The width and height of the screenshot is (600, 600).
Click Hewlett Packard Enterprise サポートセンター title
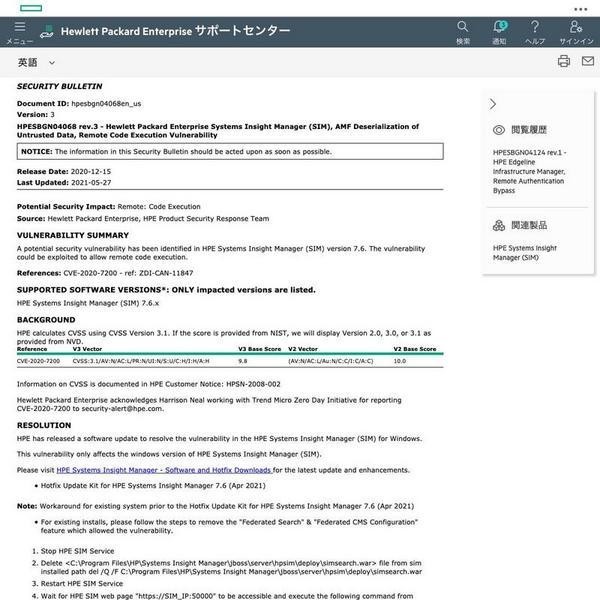(175, 31)
